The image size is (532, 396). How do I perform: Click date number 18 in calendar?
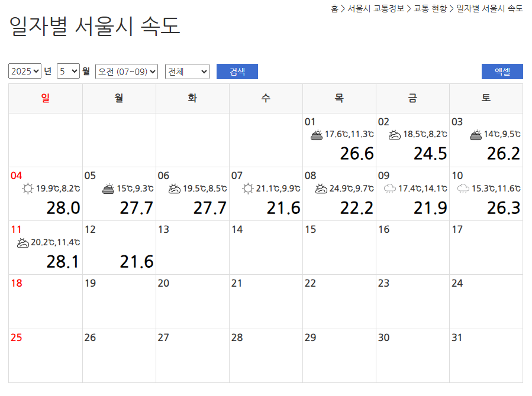pos(17,283)
